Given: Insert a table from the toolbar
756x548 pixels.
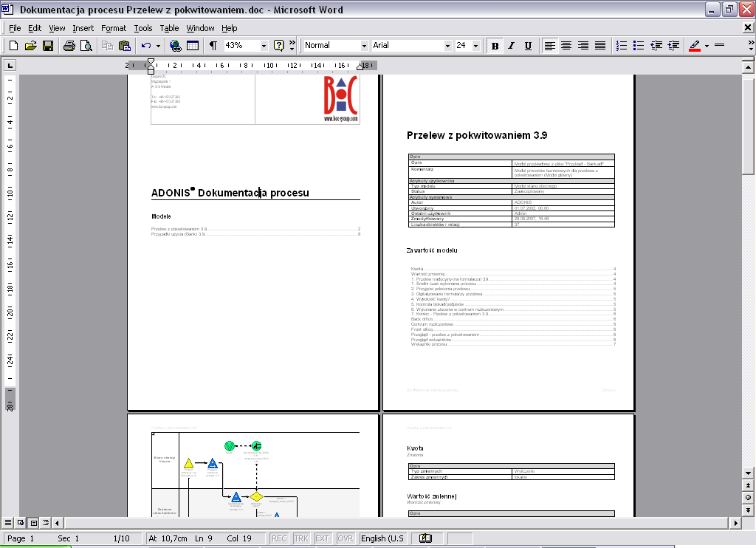Looking at the screenshot, I should pyautogui.click(x=193, y=45).
